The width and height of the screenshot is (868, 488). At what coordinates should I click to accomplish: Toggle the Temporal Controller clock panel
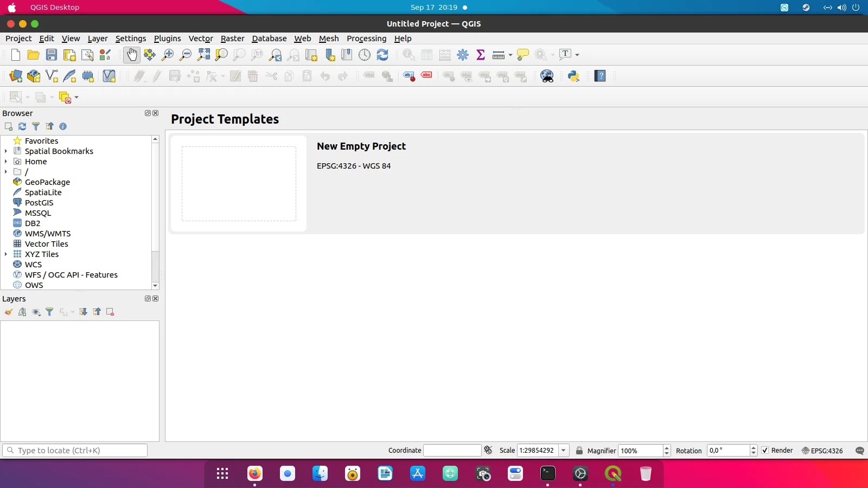tap(365, 55)
